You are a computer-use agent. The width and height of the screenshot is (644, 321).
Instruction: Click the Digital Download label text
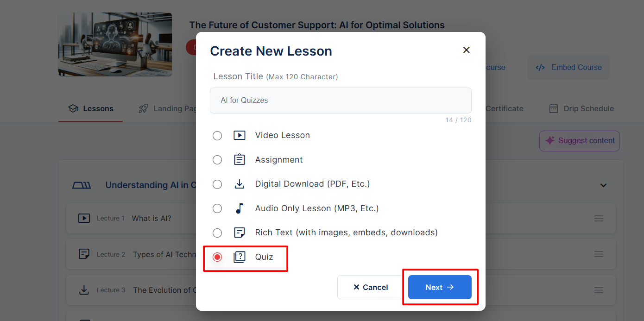(x=313, y=184)
